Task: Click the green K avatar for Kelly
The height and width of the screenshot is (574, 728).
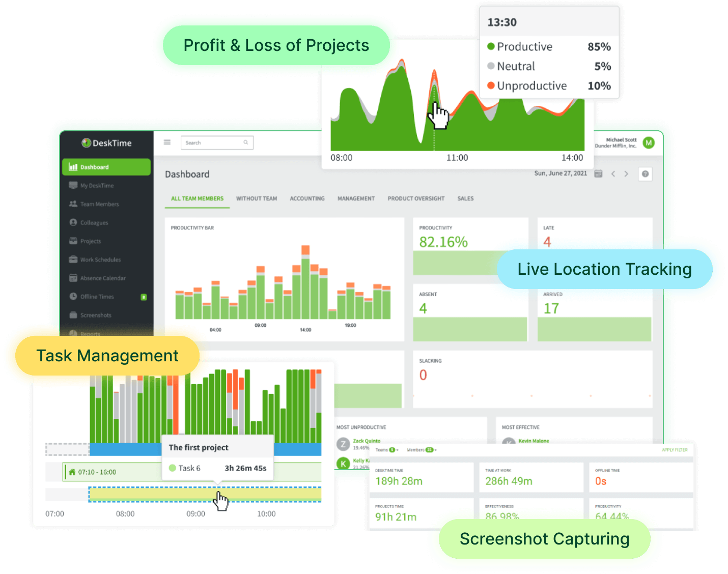Action: pos(343,463)
